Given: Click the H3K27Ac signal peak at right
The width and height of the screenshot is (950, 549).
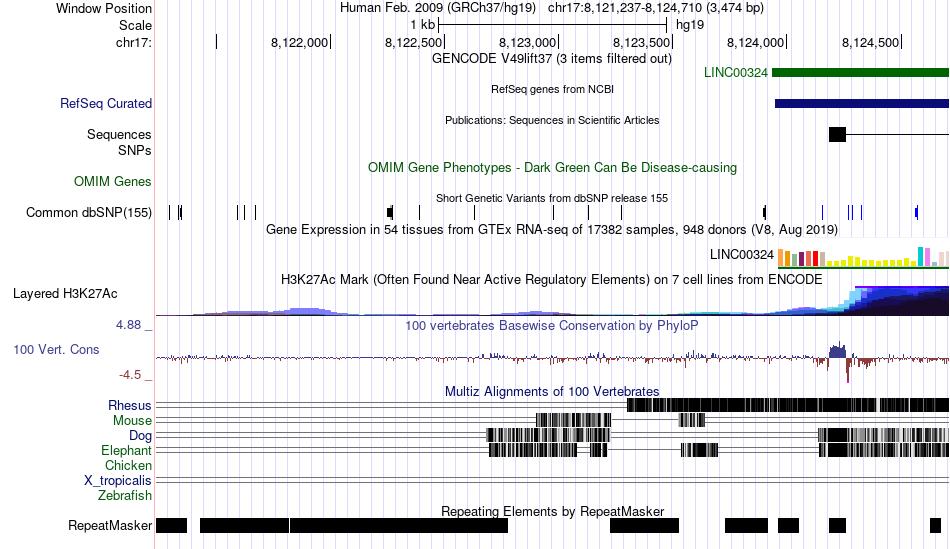Looking at the screenshot, I should point(900,301).
